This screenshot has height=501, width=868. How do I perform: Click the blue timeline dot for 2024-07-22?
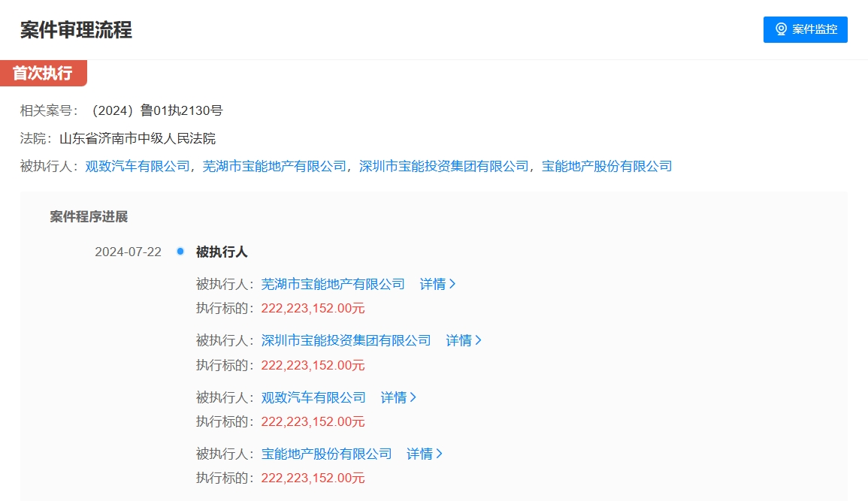pyautogui.click(x=180, y=252)
